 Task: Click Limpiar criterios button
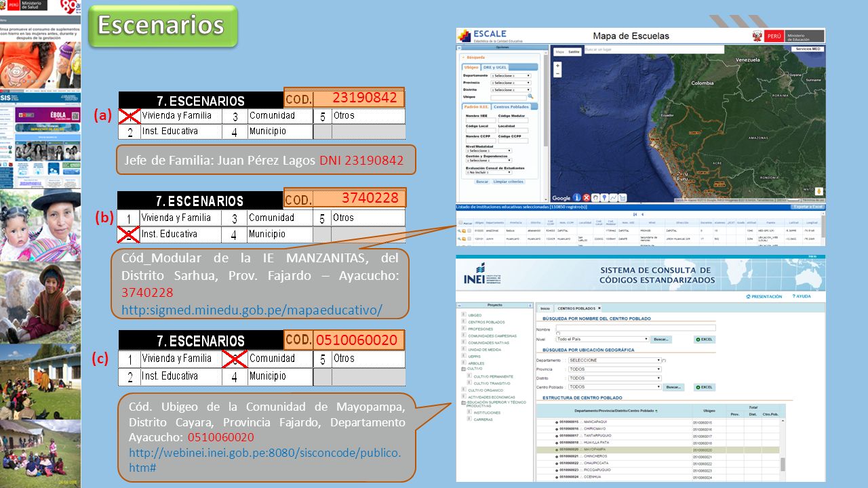[508, 182]
